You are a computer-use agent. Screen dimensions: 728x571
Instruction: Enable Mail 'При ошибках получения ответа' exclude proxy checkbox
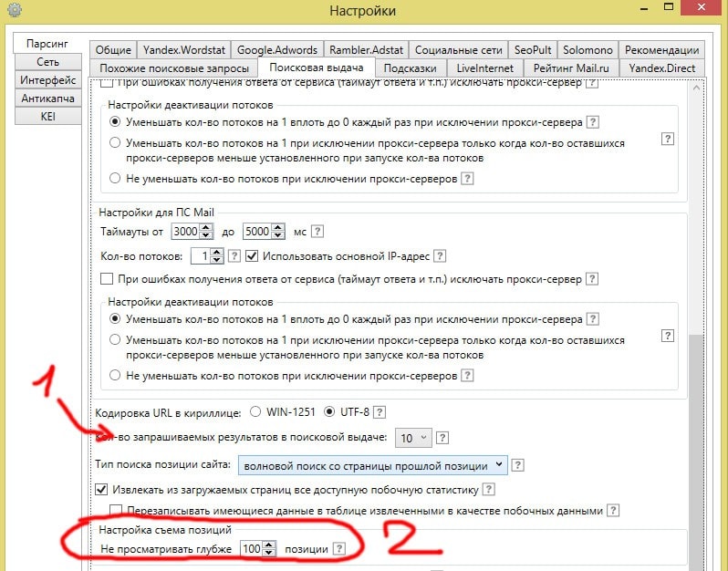[107, 279]
